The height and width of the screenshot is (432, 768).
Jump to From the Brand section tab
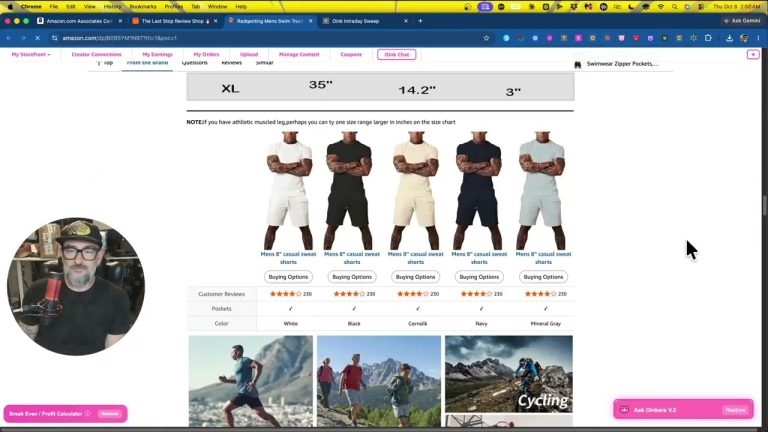[147, 63]
